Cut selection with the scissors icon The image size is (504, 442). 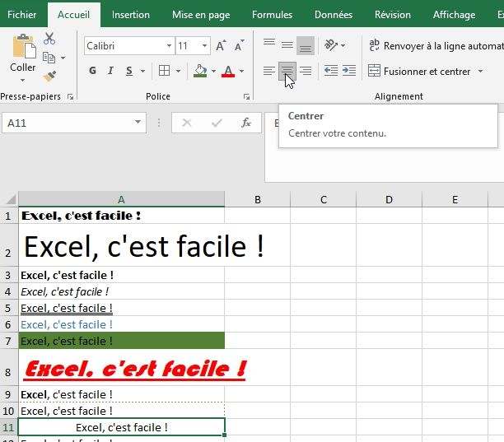pyautogui.click(x=49, y=39)
